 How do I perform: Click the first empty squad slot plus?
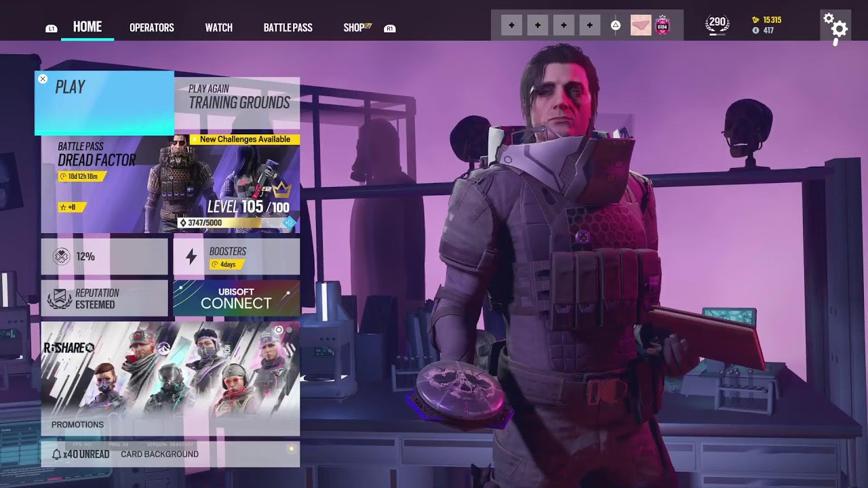coord(511,26)
